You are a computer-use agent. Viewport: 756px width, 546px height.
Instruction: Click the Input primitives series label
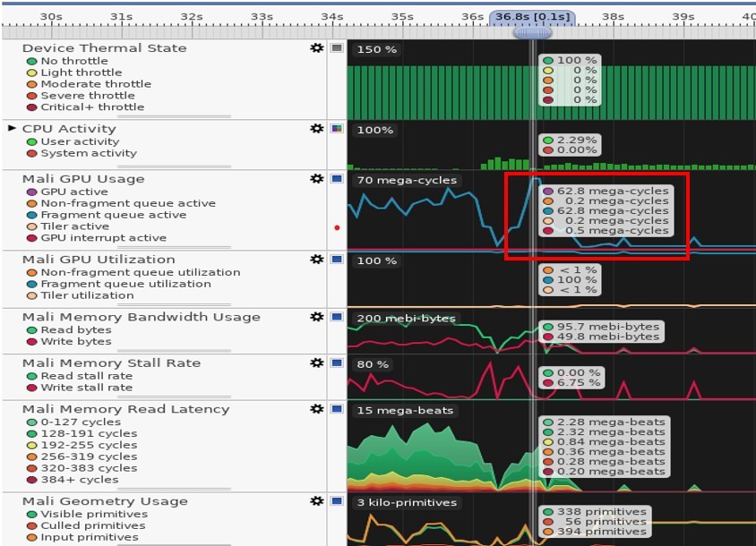[x=90, y=537]
